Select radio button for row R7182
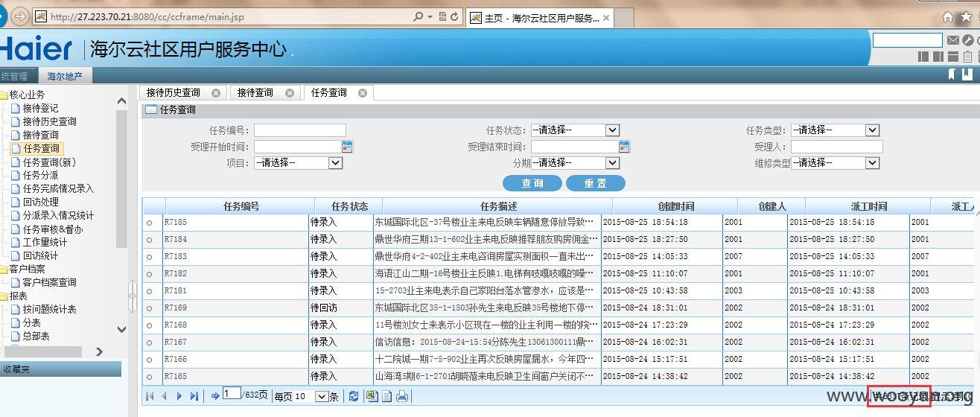Screen dimensions: 980x417 coord(149,274)
